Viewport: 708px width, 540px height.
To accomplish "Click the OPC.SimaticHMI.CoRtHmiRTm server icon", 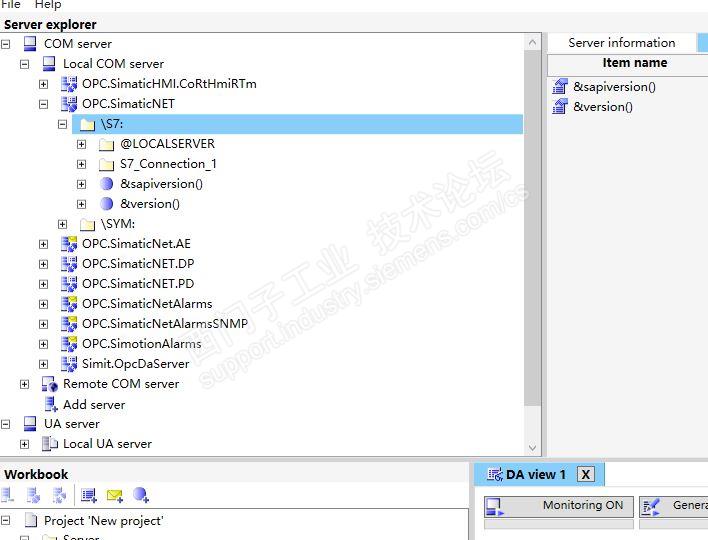I will click(69, 84).
